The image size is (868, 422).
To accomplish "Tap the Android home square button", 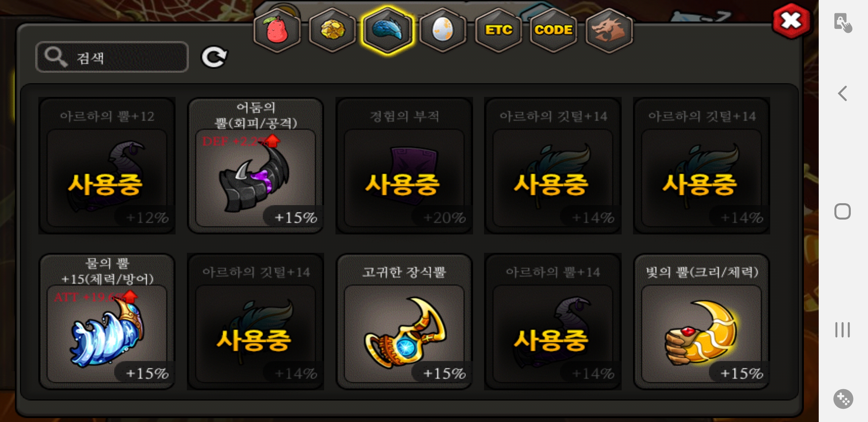I will click(843, 211).
